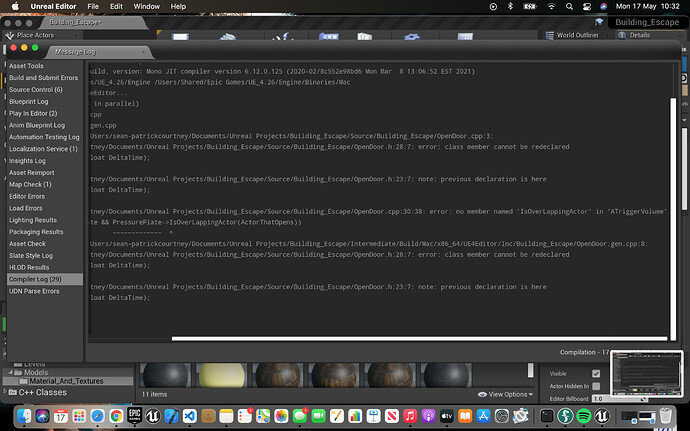Open the Apple menu
The height and width of the screenshot is (431, 690).
click(15, 7)
